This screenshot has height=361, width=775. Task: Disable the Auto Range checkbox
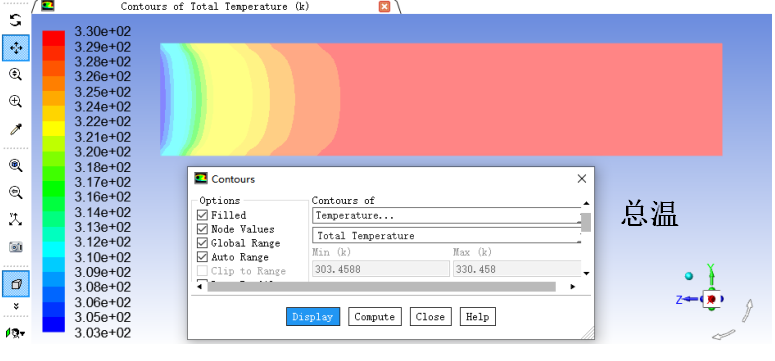[202, 257]
